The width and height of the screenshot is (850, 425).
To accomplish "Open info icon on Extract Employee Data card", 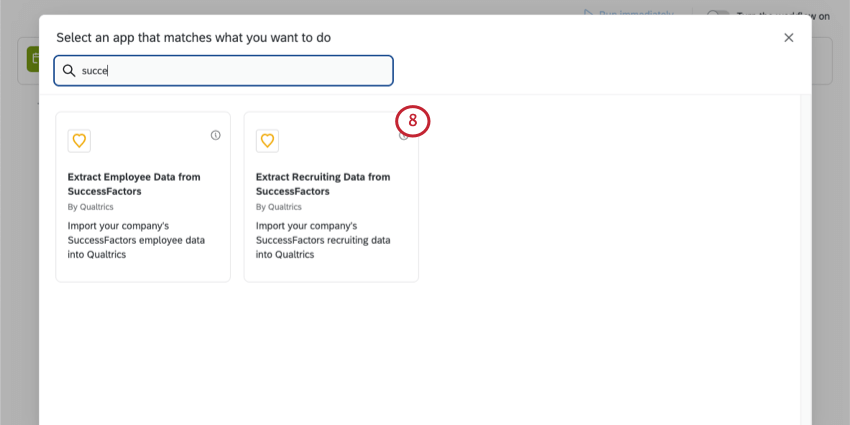I will tap(216, 136).
